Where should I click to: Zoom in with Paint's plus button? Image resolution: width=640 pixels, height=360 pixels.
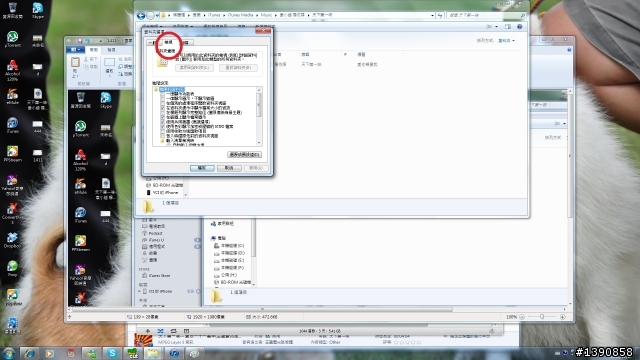tap(563, 317)
